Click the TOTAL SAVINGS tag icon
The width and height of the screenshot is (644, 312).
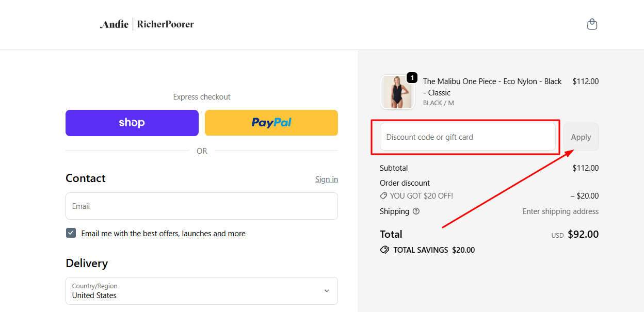[x=384, y=250]
